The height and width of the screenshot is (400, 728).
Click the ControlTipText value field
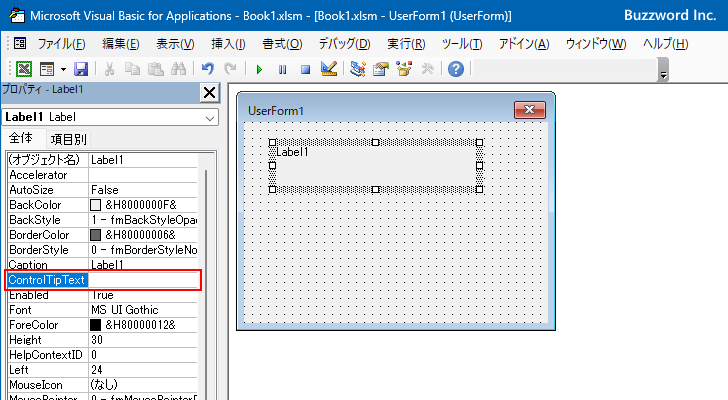coord(143,280)
